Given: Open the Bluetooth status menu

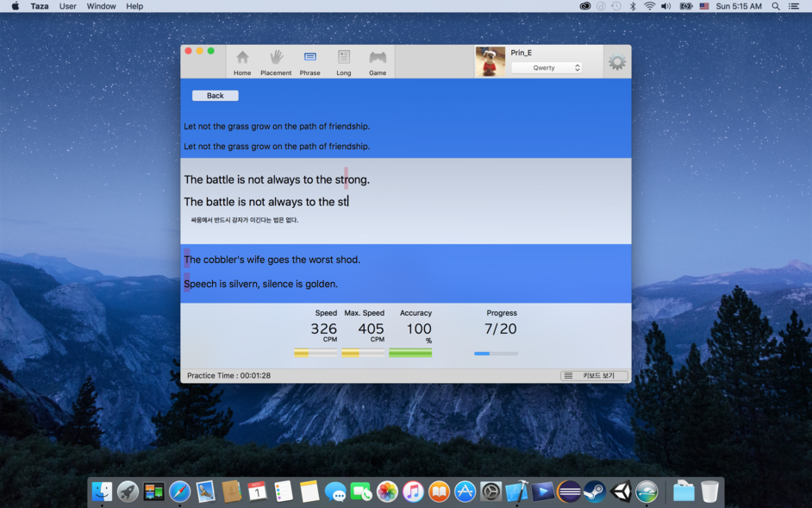Looking at the screenshot, I should click(x=633, y=6).
